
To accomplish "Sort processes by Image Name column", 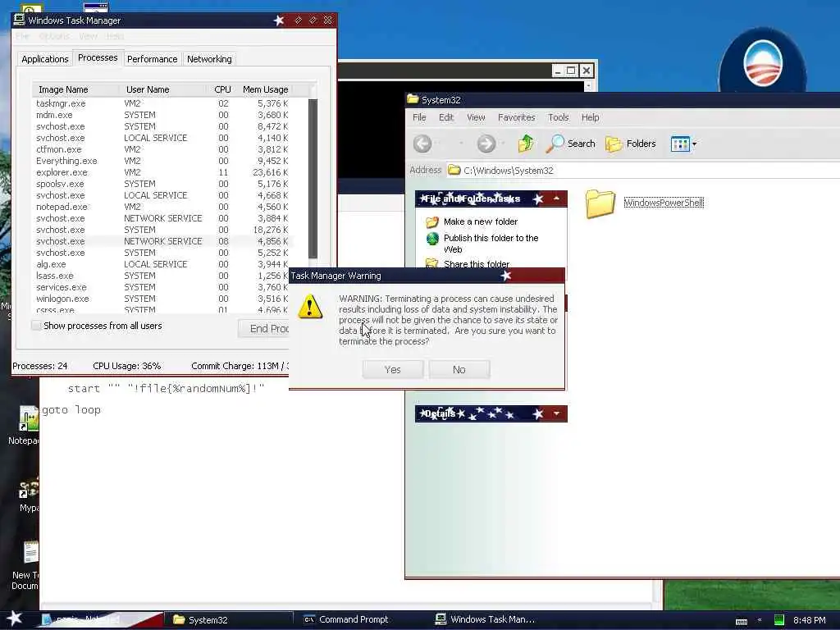I will click(x=76, y=89).
